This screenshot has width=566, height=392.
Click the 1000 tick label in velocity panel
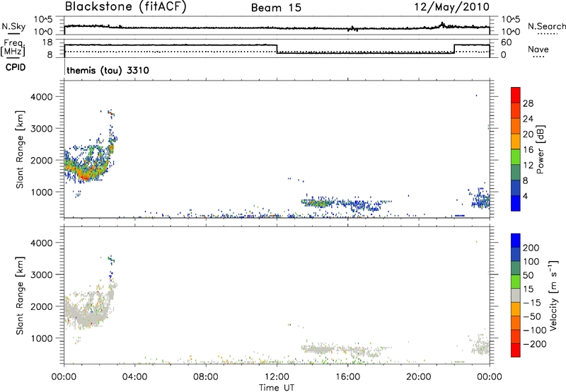coord(42,338)
